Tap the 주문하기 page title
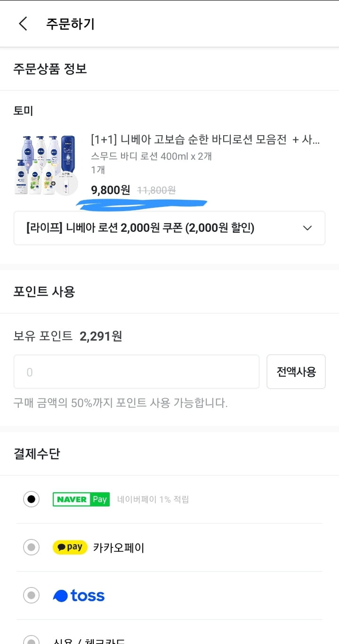 [71, 24]
